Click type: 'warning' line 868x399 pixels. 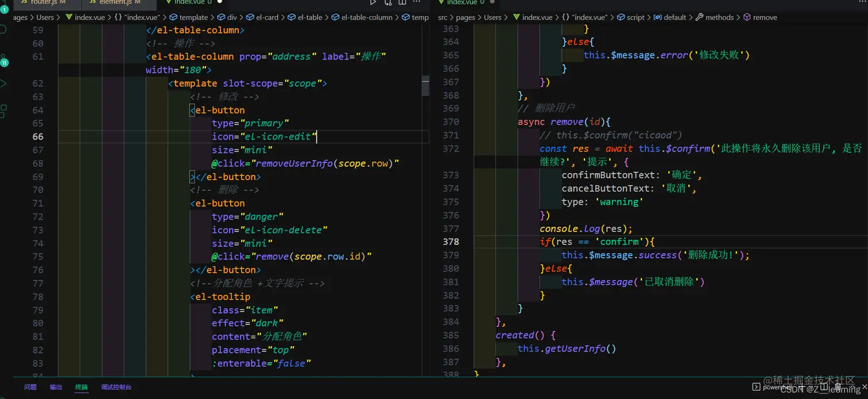point(603,202)
